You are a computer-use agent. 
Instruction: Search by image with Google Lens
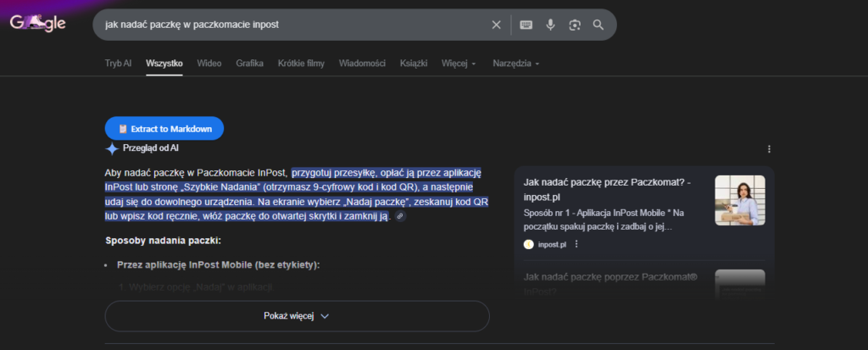(x=575, y=25)
